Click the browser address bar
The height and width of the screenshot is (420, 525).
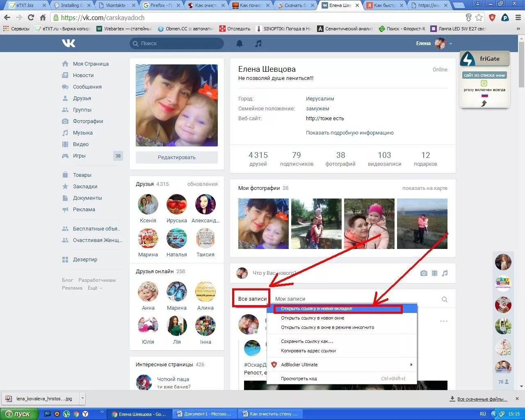(x=262, y=18)
